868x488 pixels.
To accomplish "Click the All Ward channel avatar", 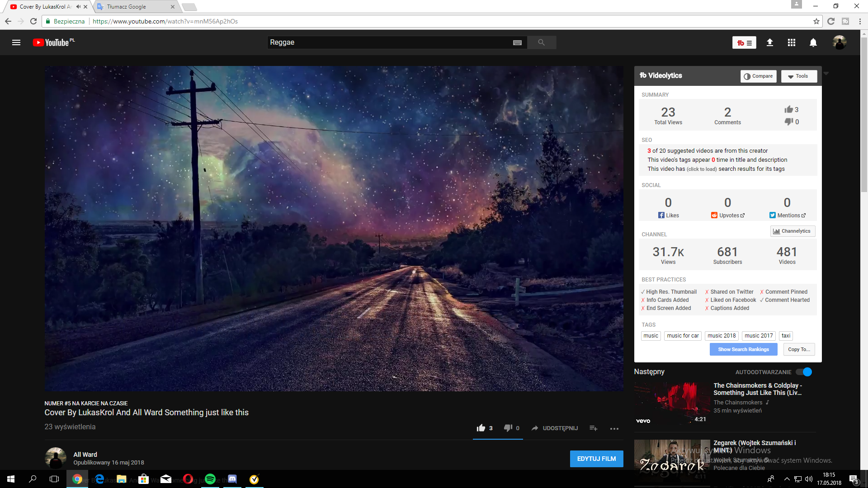I will coord(56,458).
